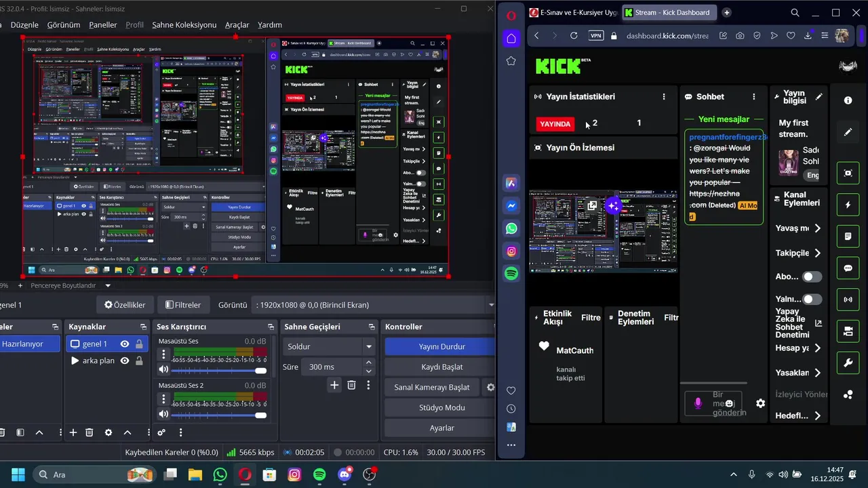The image size is (868, 488).
Task: Open Aria AI in Opera sidebar
Action: click(x=511, y=184)
